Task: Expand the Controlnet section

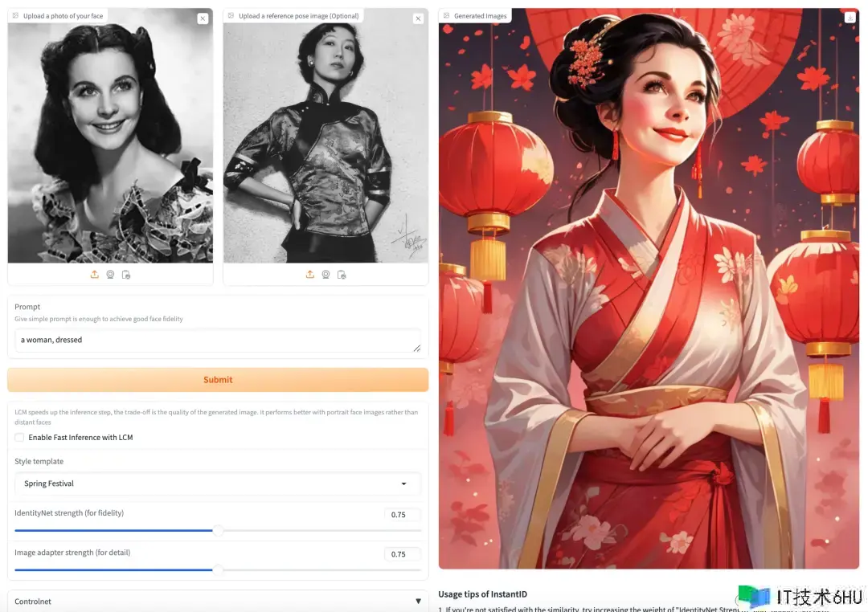Action: tap(218, 601)
